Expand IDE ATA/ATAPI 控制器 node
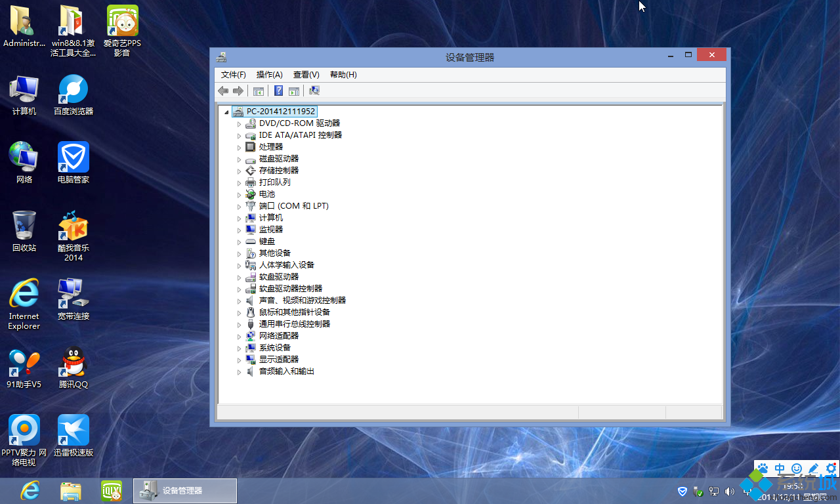840x504 pixels. coord(240,136)
